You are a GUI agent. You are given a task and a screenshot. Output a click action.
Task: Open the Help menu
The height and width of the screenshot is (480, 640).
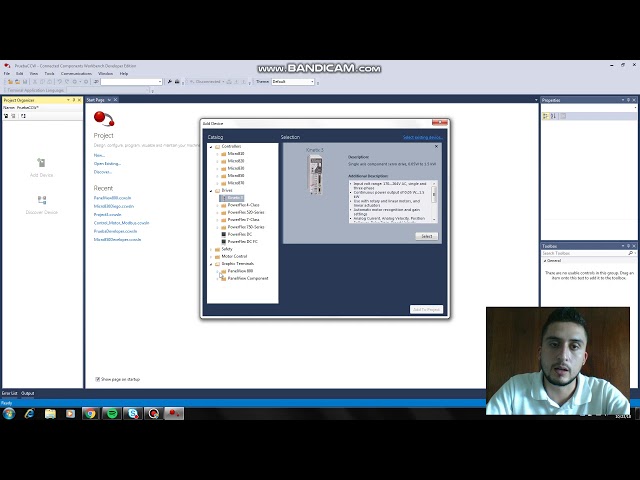124,73
